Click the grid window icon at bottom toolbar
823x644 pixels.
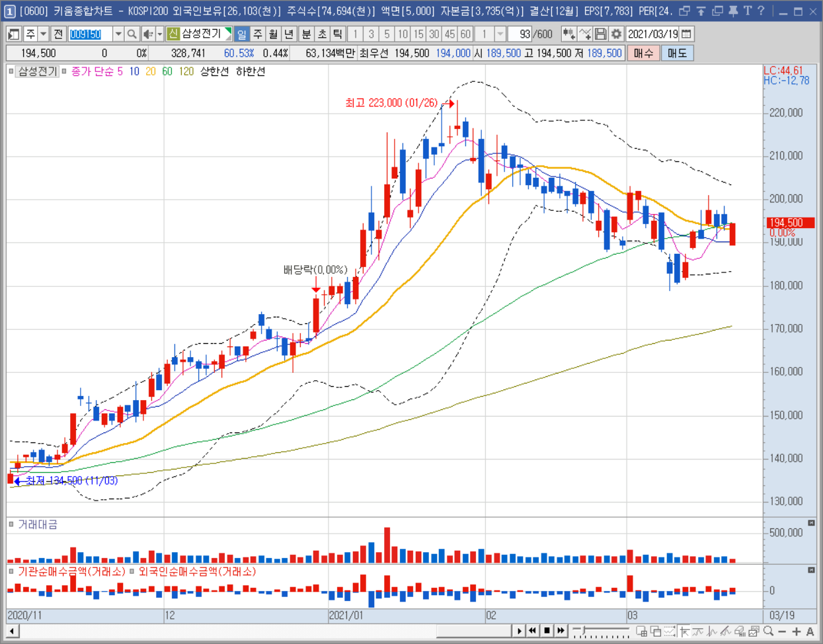pyautogui.click(x=641, y=631)
